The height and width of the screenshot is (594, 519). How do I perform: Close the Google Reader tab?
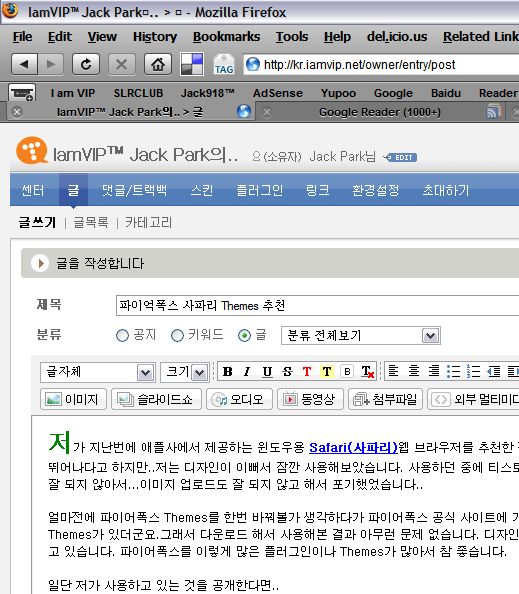[267, 112]
